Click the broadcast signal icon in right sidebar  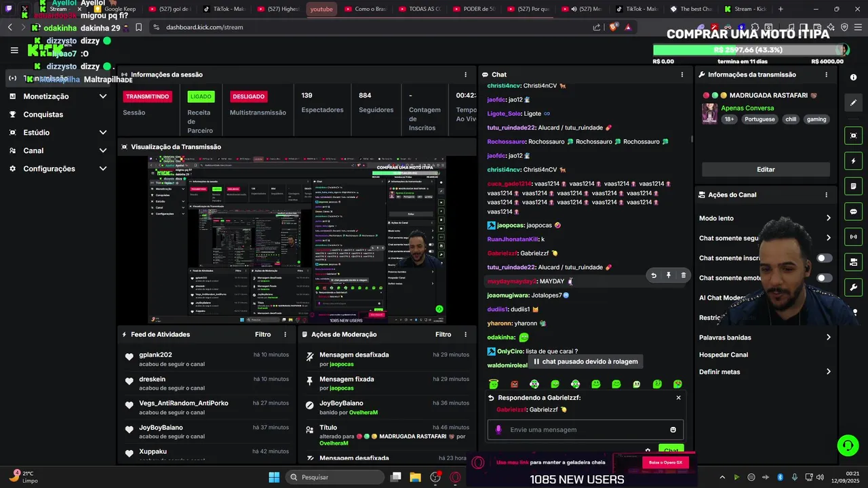click(x=854, y=237)
